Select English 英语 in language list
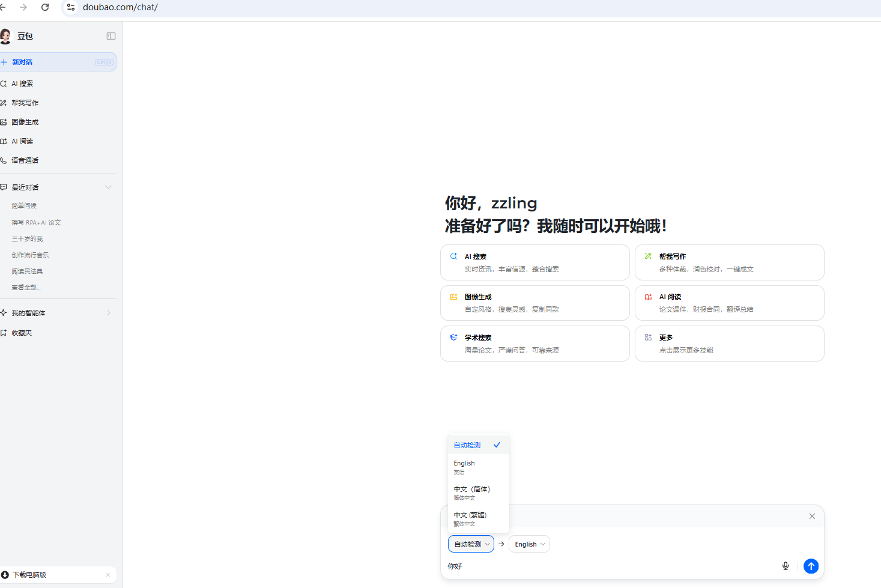The width and height of the screenshot is (881, 588). (478, 467)
